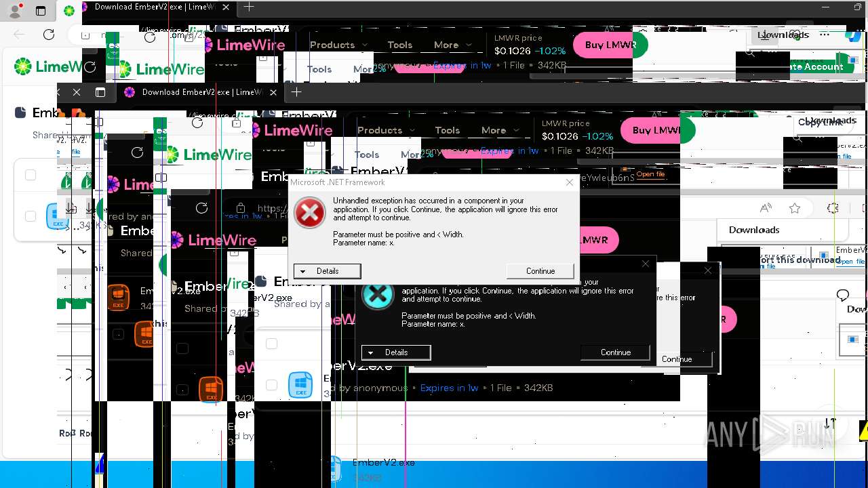Expand Details in the light .NET Framework dialog
The image size is (868, 488).
click(327, 271)
